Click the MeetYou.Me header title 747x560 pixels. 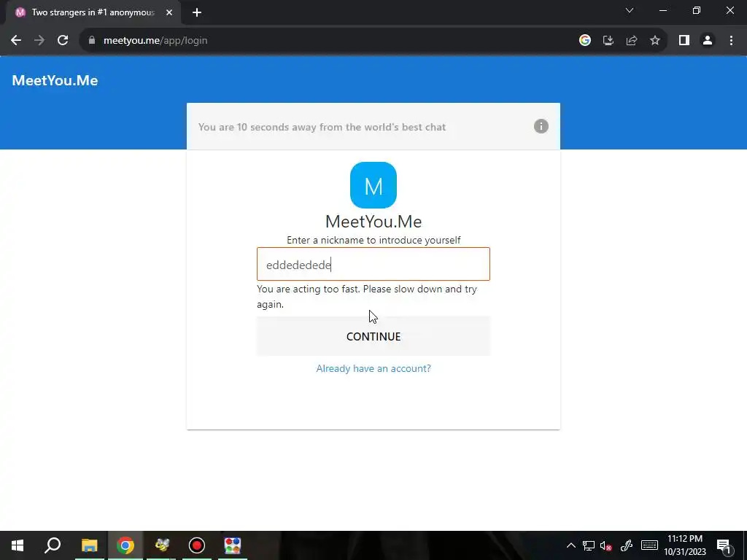tap(55, 80)
